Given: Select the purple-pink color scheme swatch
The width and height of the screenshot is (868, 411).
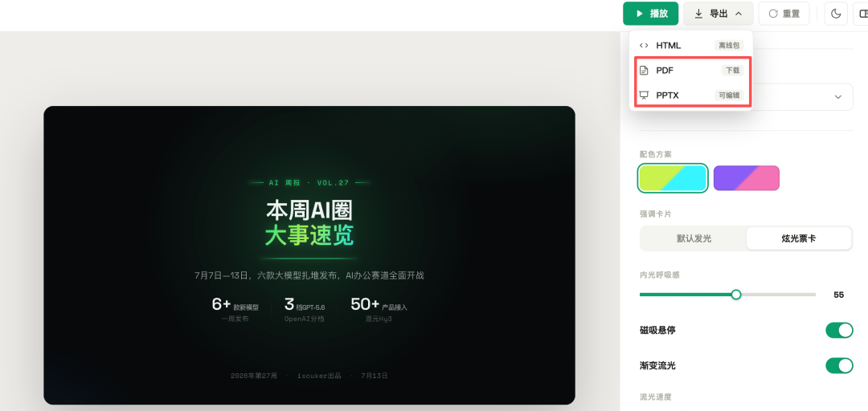Looking at the screenshot, I should click(x=746, y=178).
